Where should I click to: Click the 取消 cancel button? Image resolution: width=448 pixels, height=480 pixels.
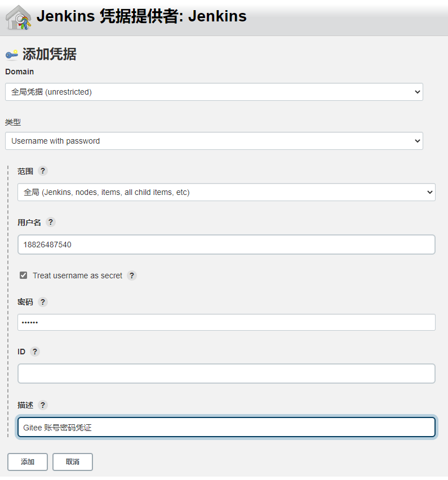pos(73,462)
